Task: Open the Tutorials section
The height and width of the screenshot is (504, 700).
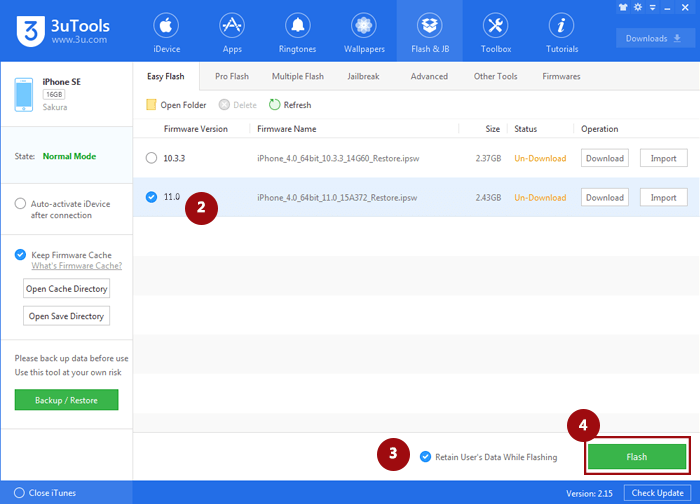Action: (x=561, y=31)
